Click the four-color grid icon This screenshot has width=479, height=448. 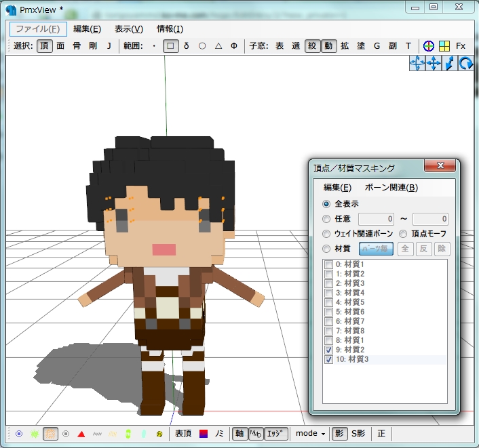pos(444,46)
